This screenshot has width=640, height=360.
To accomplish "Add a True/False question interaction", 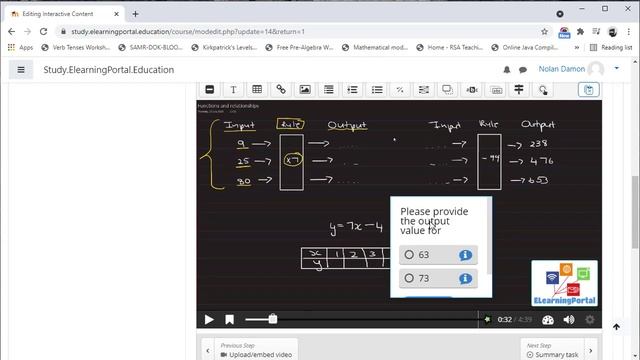I will pyautogui.click(x=400, y=89).
